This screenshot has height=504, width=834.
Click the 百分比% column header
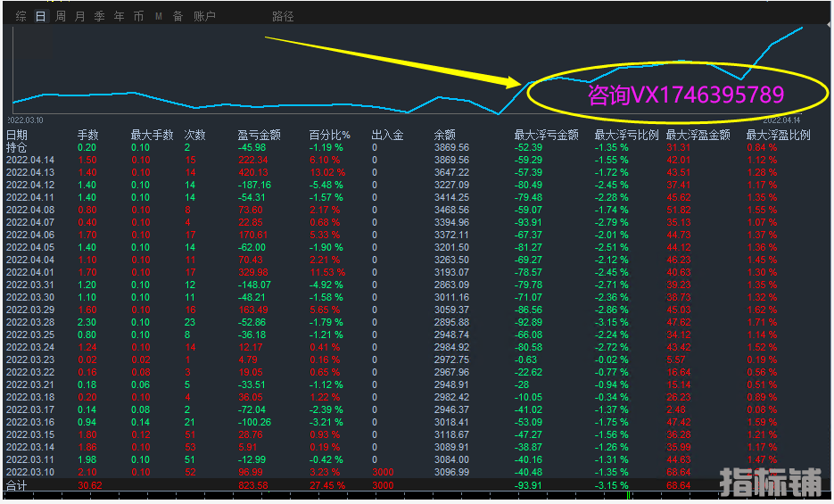330,135
